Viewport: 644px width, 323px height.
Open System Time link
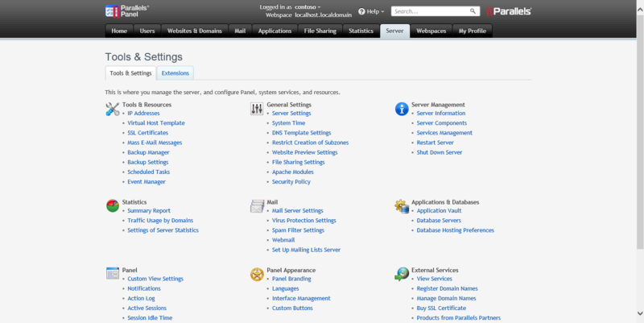289,123
